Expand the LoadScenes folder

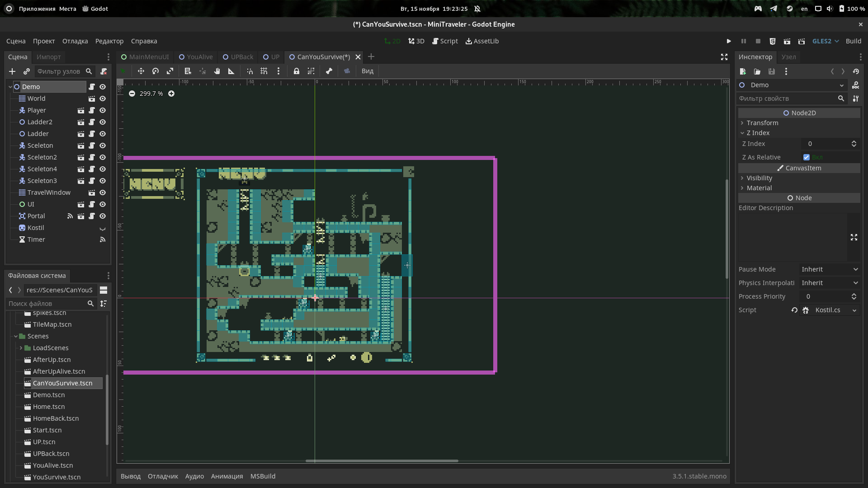pos(21,348)
